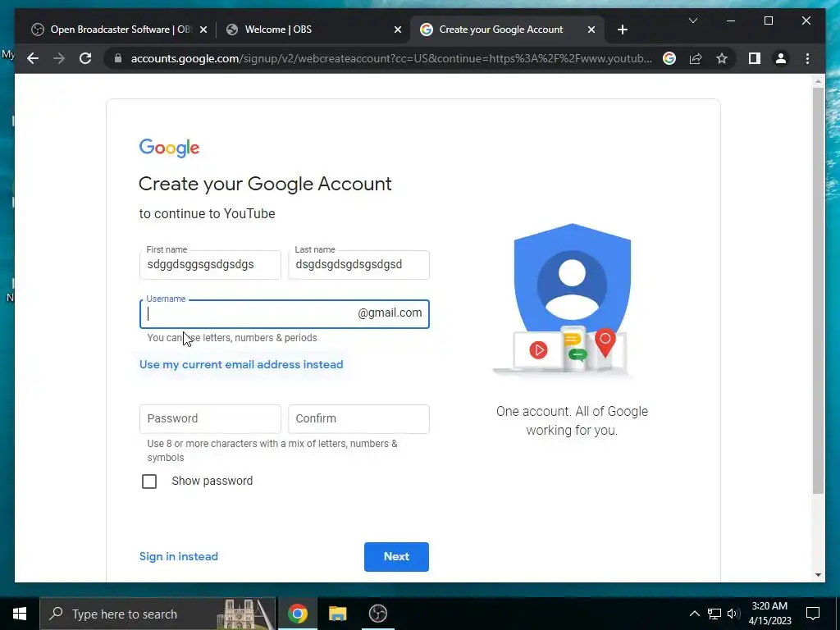Click the 'Use 8 or more characters' hint text
This screenshot has height=630, width=840.
pos(272,450)
